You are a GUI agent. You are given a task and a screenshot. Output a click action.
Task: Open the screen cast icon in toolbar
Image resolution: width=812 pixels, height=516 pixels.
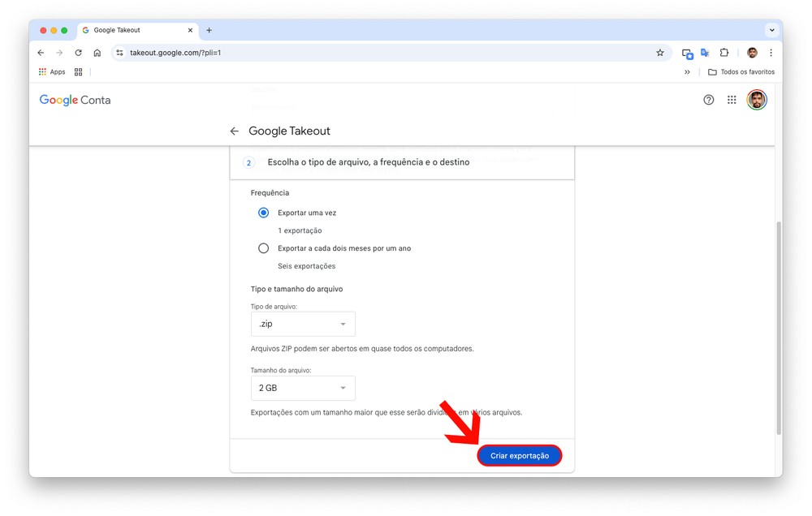pyautogui.click(x=687, y=54)
